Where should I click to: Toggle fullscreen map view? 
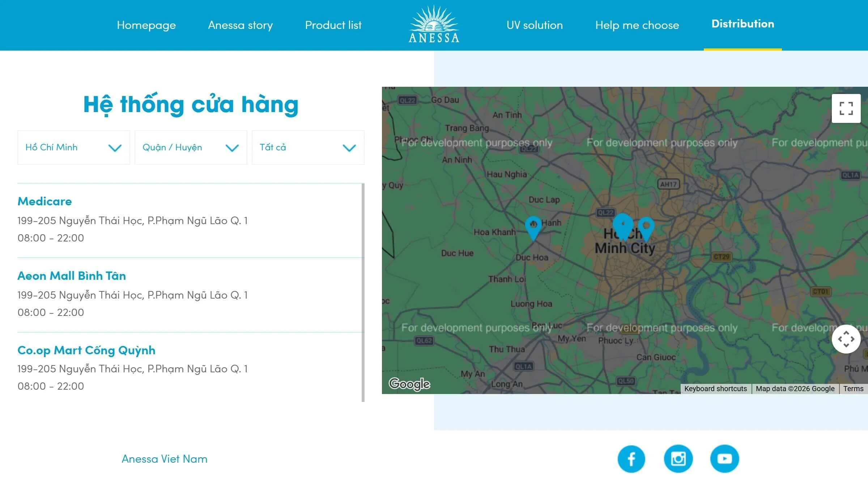pyautogui.click(x=846, y=108)
